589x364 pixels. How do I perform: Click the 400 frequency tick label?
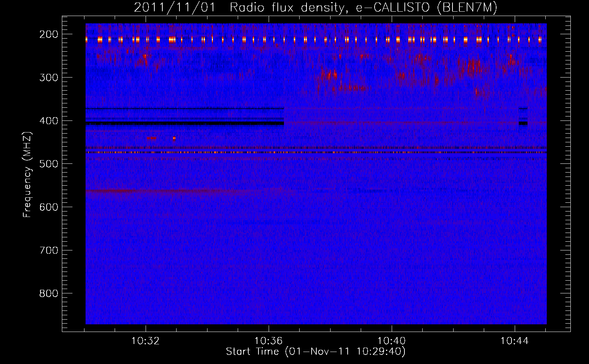click(49, 121)
